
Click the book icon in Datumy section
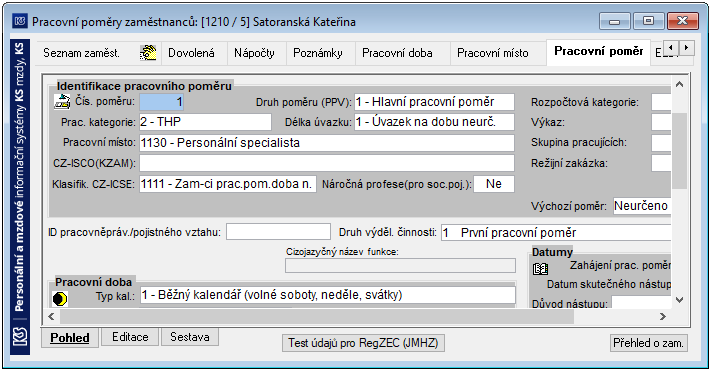tap(541, 269)
